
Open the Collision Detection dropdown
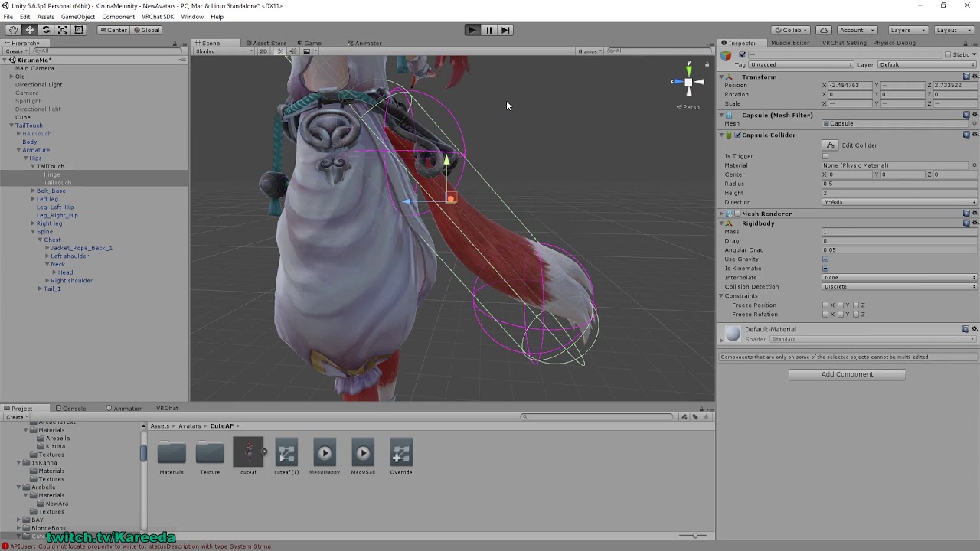pos(900,287)
